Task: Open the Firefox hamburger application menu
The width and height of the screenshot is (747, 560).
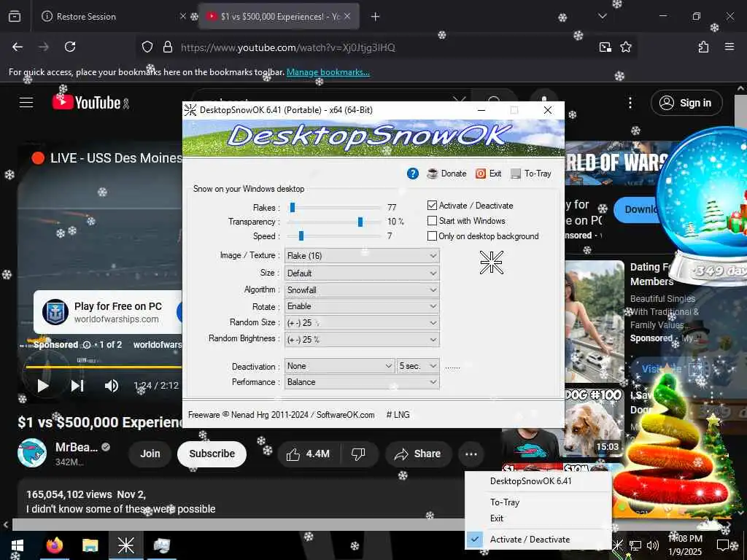Action: [729, 47]
